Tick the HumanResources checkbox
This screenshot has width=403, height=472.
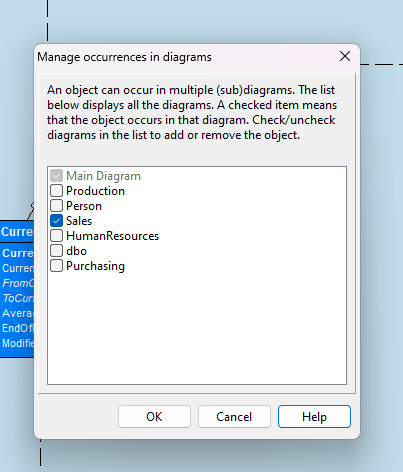point(56,236)
